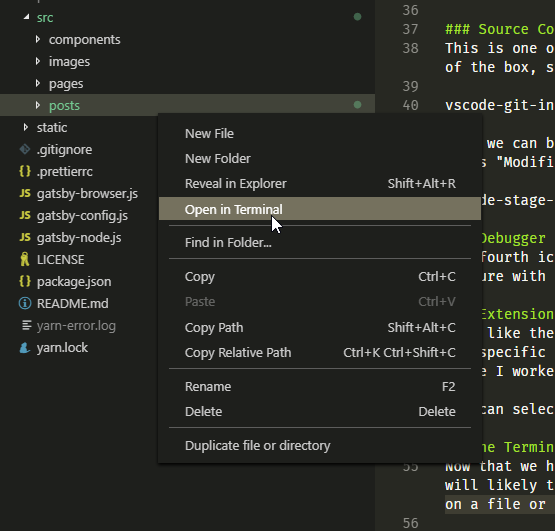Viewport: 555px width, 531px height.
Task: Click the log file icon for yarn-error.log
Action: click(27, 325)
